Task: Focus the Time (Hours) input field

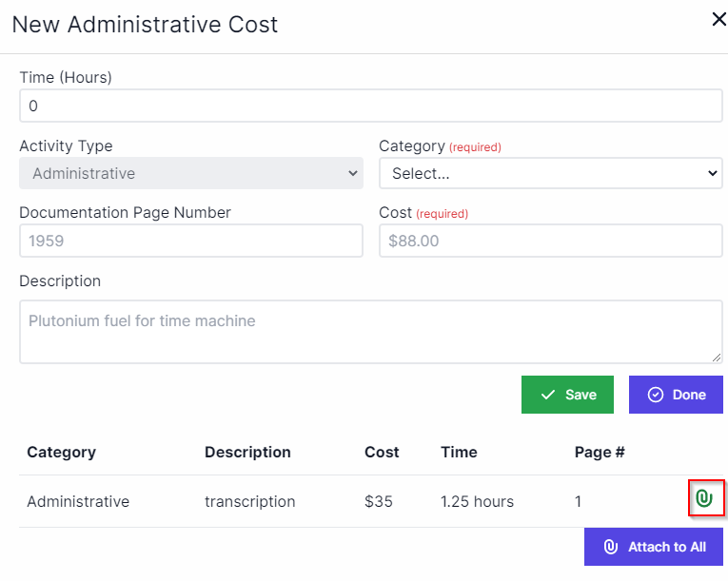Action: tap(370, 106)
